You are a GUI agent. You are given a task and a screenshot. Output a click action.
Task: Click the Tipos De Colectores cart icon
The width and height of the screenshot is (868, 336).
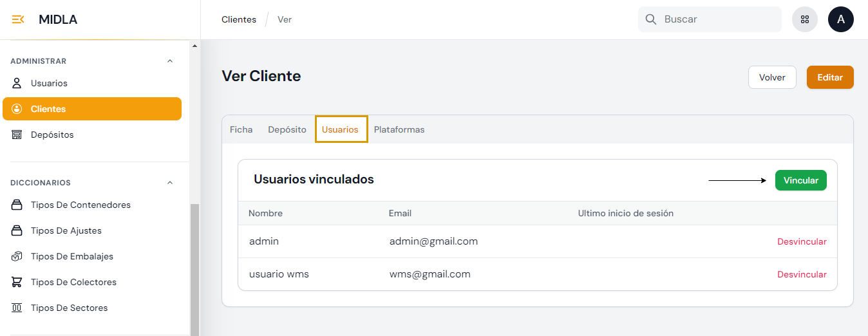click(17, 282)
